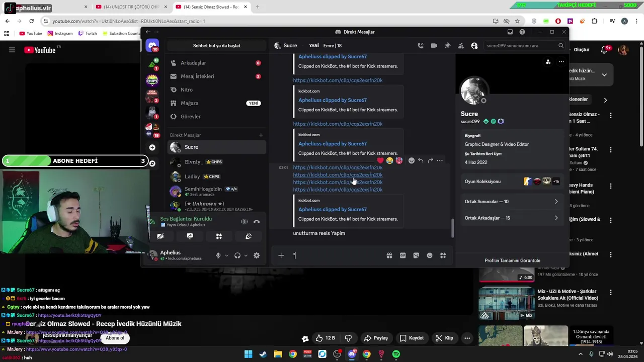644x362 pixels.
Task: Open friend options icon in profile panel
Action: [548, 62]
